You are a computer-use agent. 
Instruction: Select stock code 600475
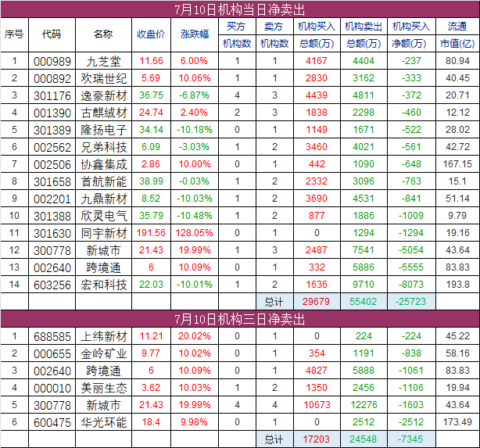coord(52,423)
